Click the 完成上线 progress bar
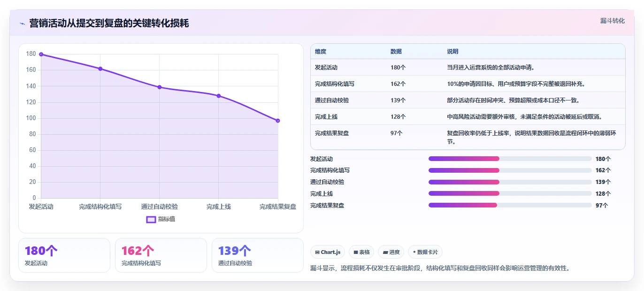 click(x=510, y=193)
